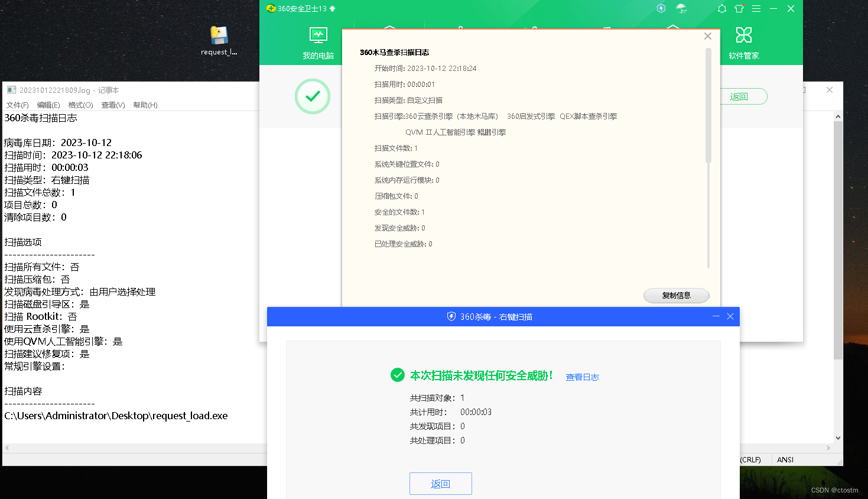This screenshot has width=868, height=499.
Task: Open the hamburger main menu of 360安全卫士
Action: pyautogui.click(x=756, y=8)
